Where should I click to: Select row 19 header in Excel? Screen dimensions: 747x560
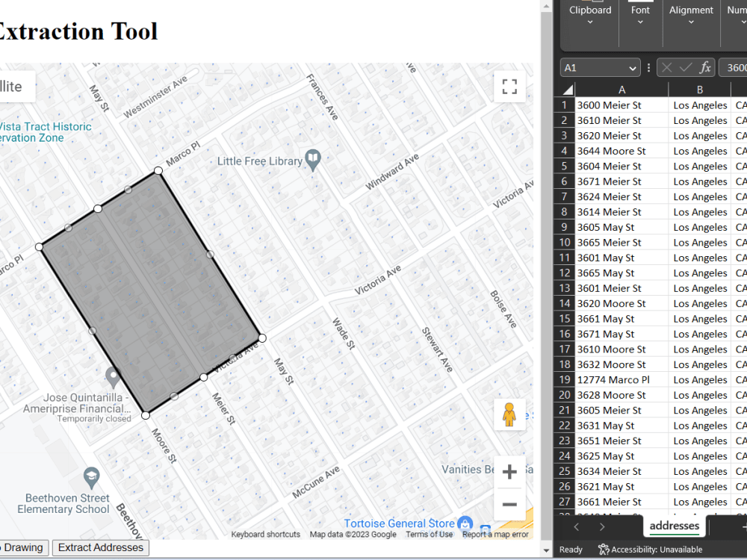coord(564,379)
